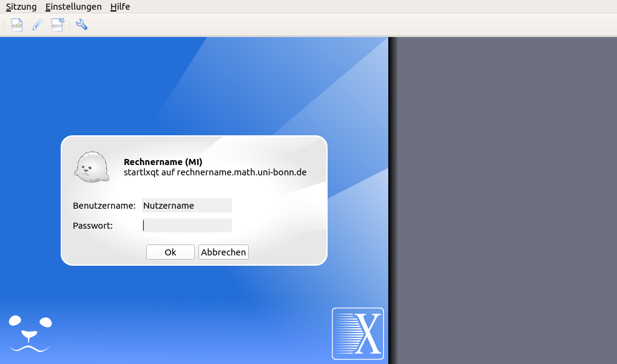The image size is (617, 364).
Task: Create a new session with the toolbar icon
Action: [x=17, y=25]
